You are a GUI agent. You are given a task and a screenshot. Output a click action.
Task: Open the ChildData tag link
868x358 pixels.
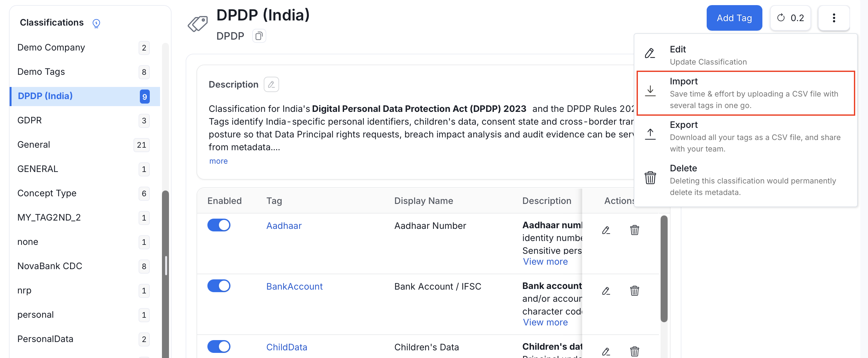(286, 347)
